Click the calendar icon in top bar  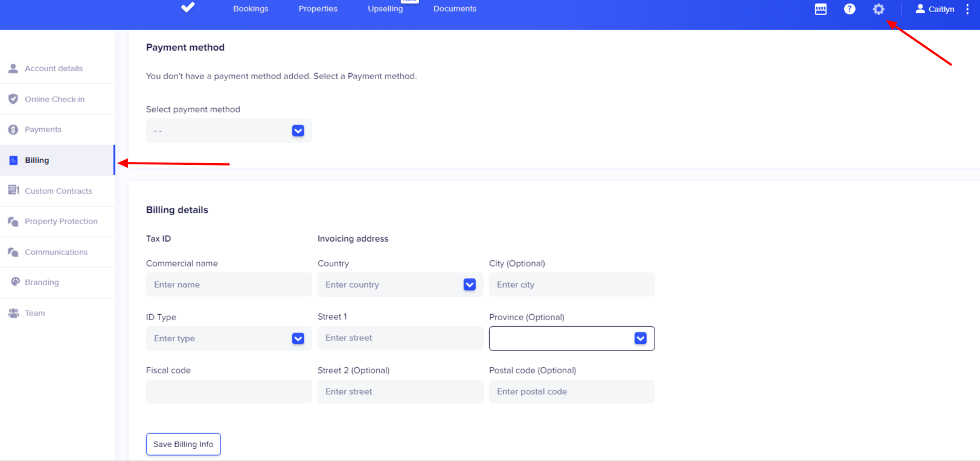[821, 9]
